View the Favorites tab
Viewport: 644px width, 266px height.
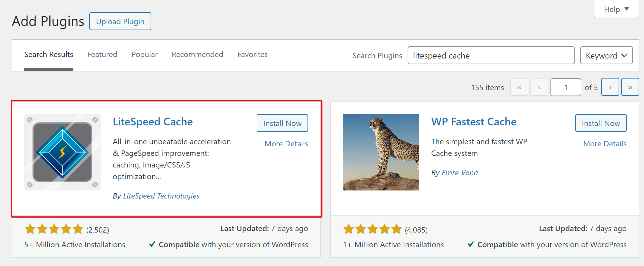[253, 55]
